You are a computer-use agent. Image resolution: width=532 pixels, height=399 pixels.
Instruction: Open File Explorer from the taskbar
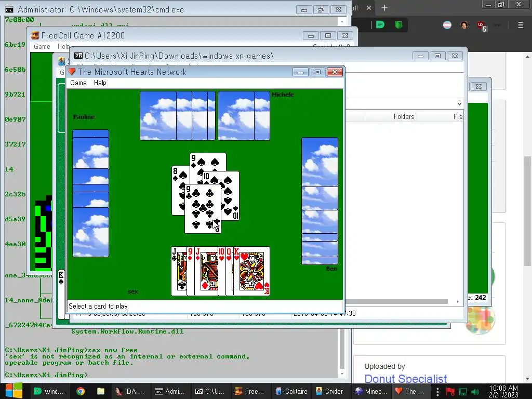(x=101, y=391)
